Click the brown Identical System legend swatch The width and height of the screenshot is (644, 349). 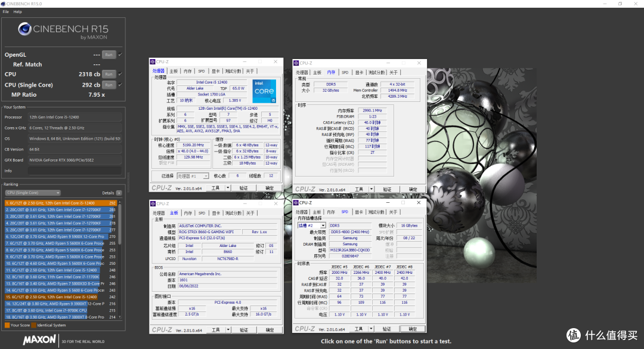[x=34, y=325]
